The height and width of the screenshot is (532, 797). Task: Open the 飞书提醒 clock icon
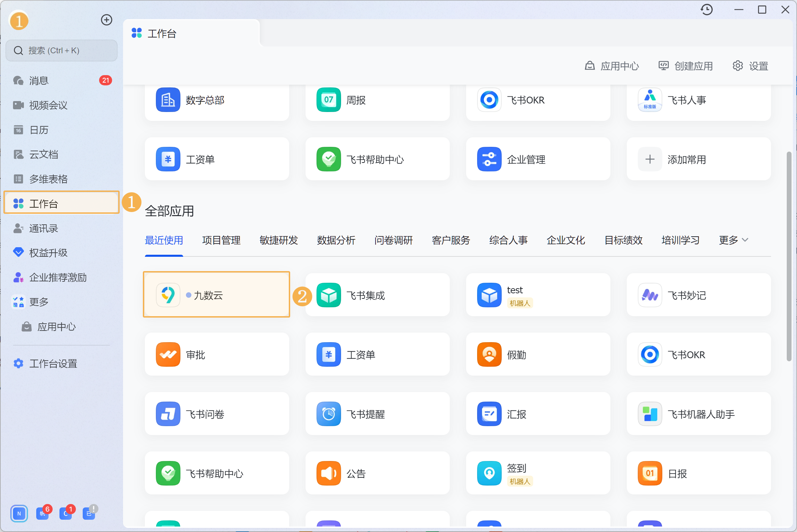click(328, 414)
